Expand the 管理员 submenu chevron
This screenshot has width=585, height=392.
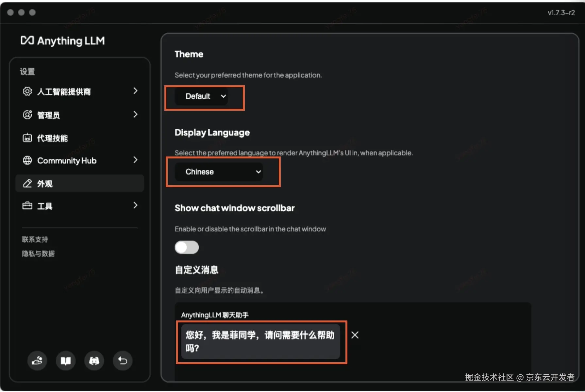click(x=135, y=114)
